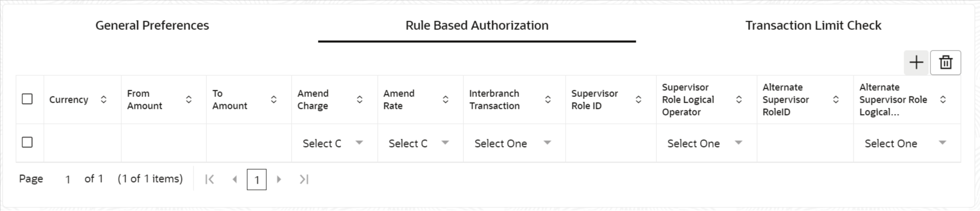Click the trash icon to delete row
The height and width of the screenshot is (211, 980).
point(945,63)
